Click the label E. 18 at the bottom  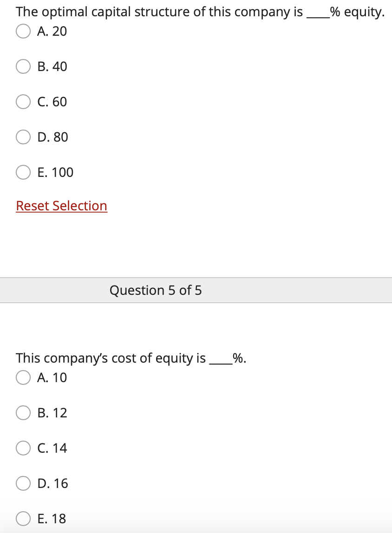click(x=52, y=519)
